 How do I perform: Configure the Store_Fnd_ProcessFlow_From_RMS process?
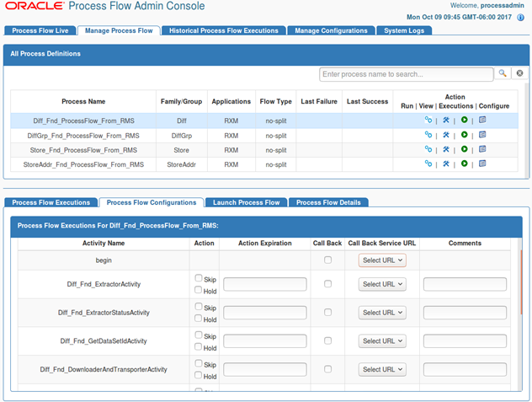pos(482,149)
